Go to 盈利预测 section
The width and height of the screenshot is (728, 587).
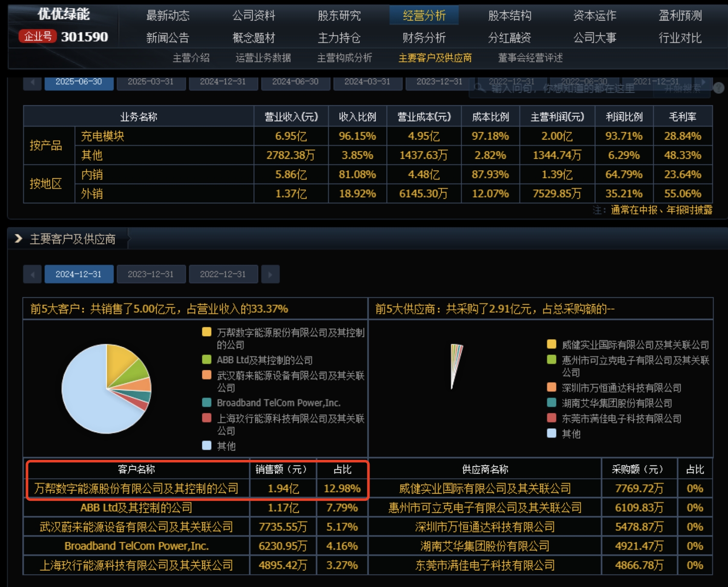[x=680, y=16]
